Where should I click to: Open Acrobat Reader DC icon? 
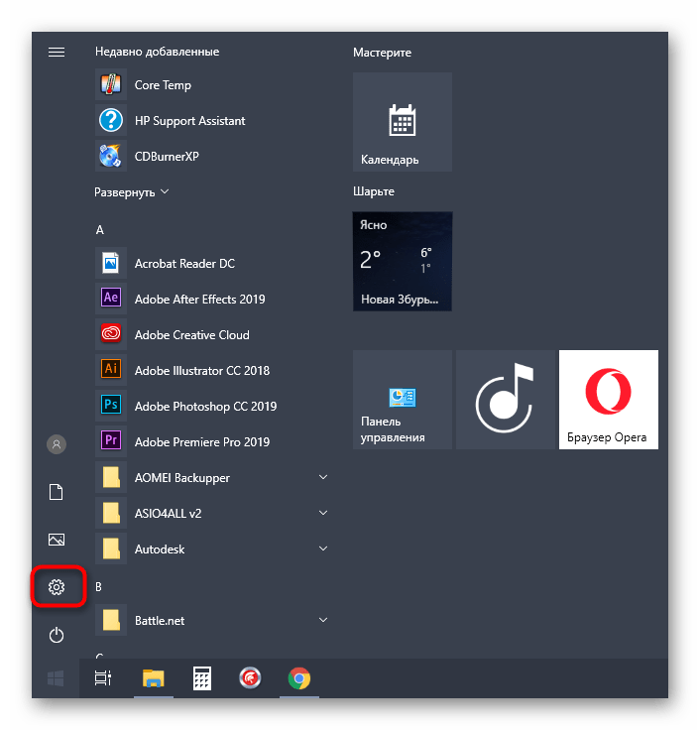pos(111,263)
